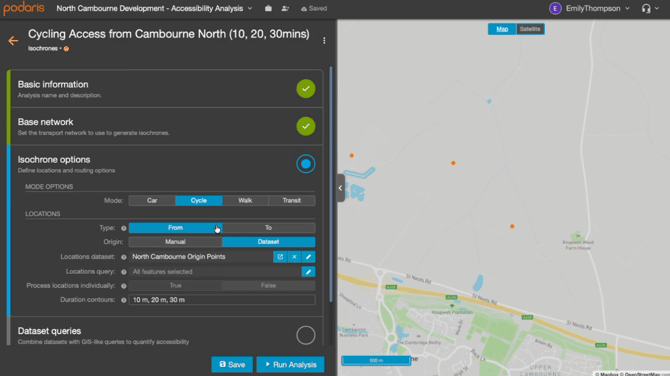
Task: Click the LOCATIONS heading
Action: 43,214
